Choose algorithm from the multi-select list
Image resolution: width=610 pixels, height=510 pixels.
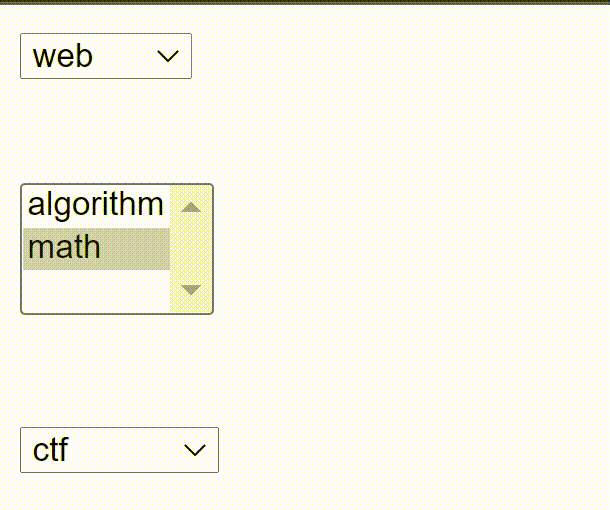pos(95,205)
